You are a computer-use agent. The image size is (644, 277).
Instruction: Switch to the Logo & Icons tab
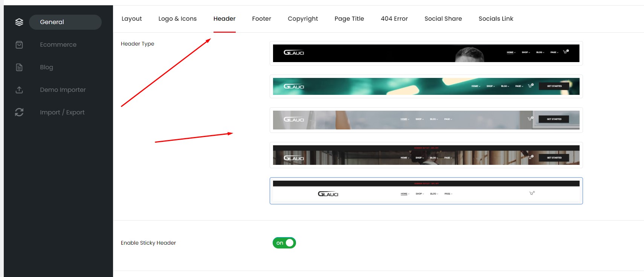[x=177, y=19]
